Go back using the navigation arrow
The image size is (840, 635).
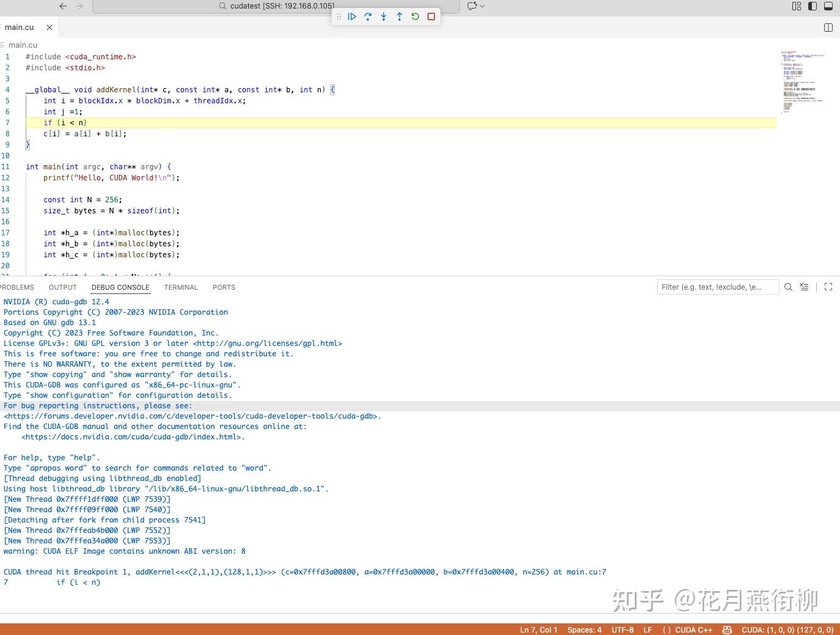tap(63, 6)
